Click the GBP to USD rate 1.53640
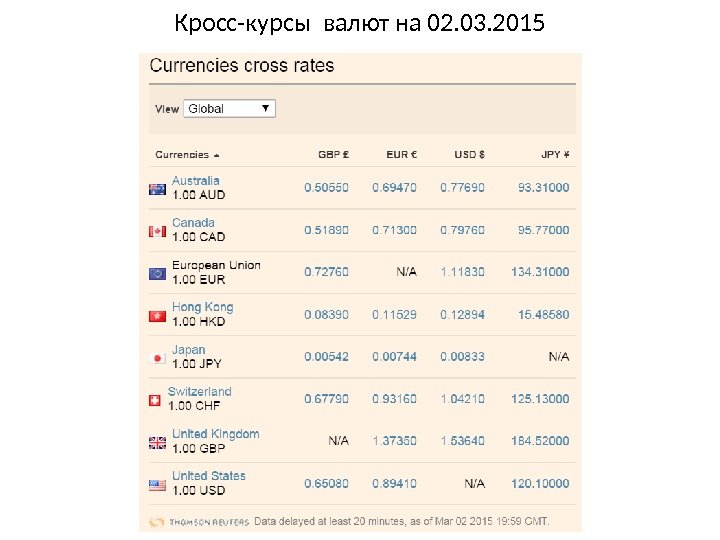Viewport: 720px width, 540px height. [x=462, y=441]
